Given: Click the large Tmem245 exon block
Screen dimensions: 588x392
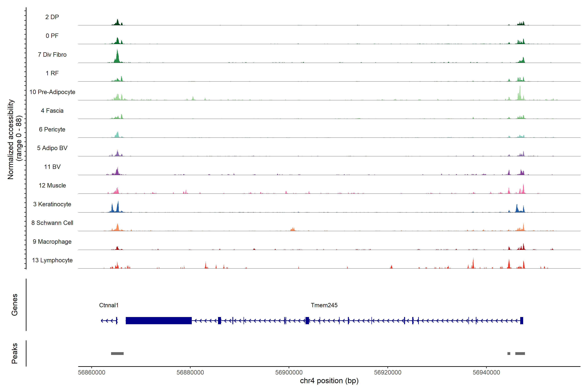Looking at the screenshot, I should pyautogui.click(x=158, y=320).
